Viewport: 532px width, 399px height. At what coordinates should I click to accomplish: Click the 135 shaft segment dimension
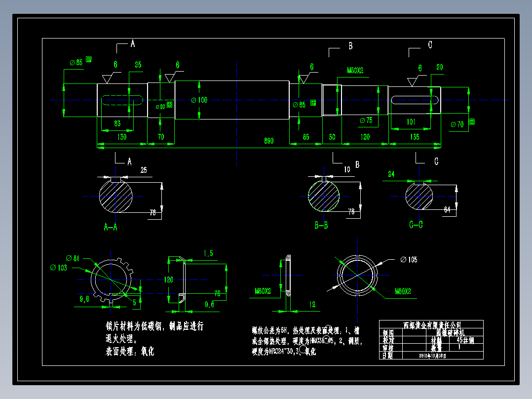[415, 137]
